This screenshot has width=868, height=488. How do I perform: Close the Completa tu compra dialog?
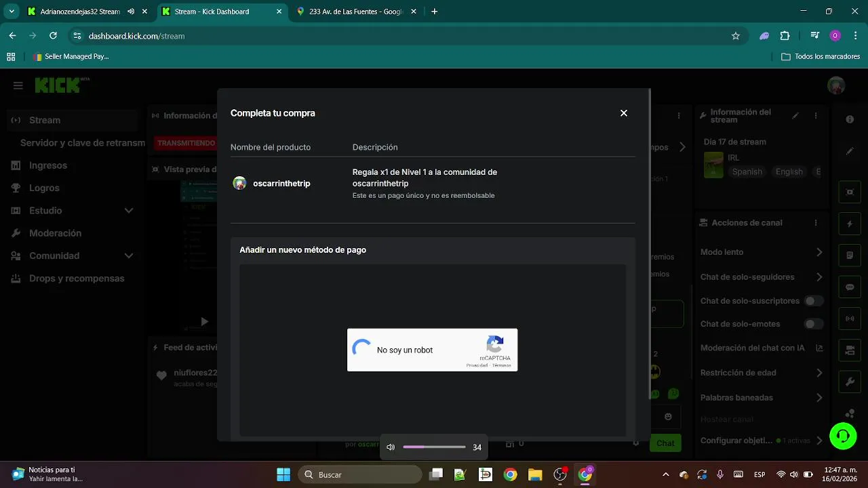(x=624, y=113)
